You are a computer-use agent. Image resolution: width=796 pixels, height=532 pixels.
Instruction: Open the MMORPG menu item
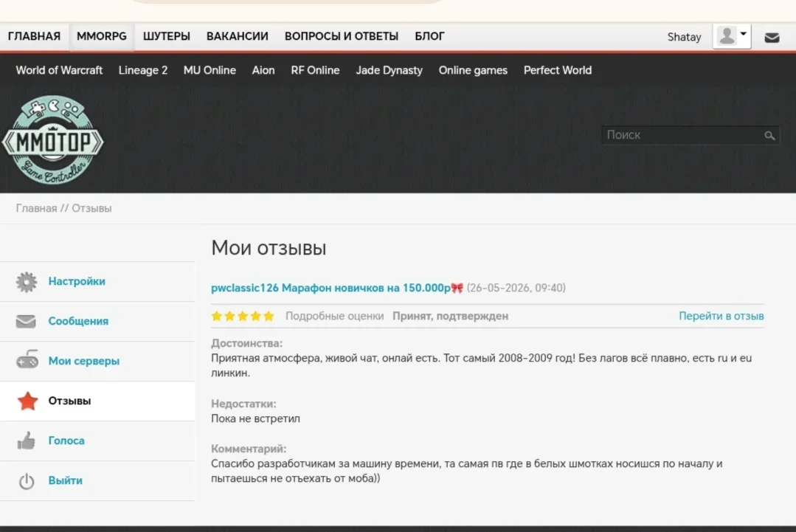click(x=102, y=37)
